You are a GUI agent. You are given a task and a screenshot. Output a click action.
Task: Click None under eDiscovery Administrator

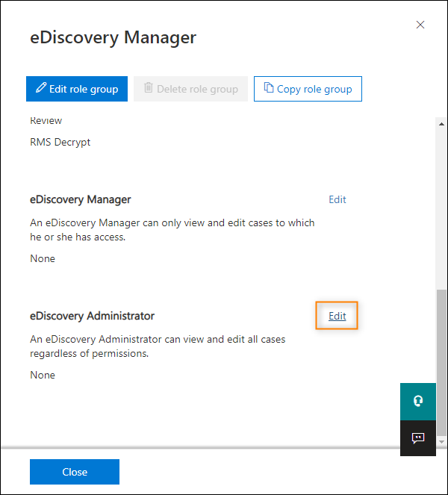click(x=43, y=375)
